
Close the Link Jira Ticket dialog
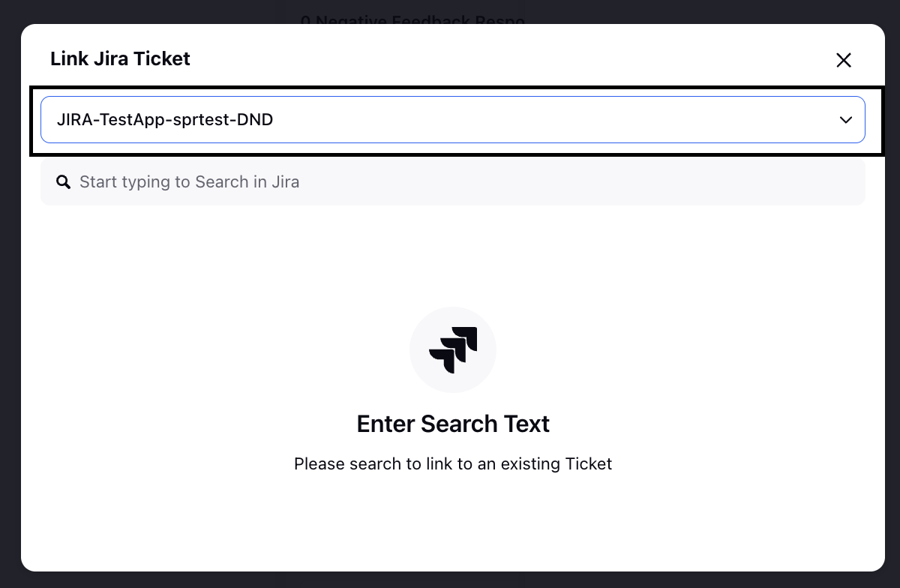coord(844,60)
